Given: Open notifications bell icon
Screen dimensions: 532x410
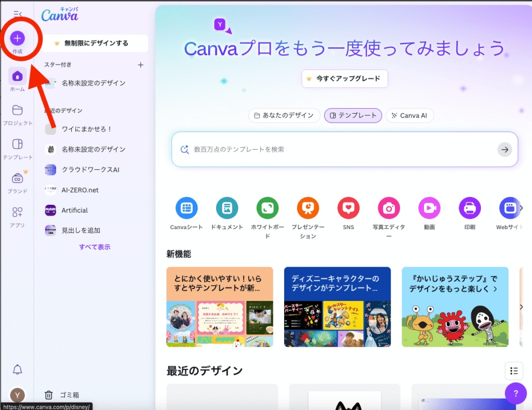Looking at the screenshot, I should [x=17, y=369].
